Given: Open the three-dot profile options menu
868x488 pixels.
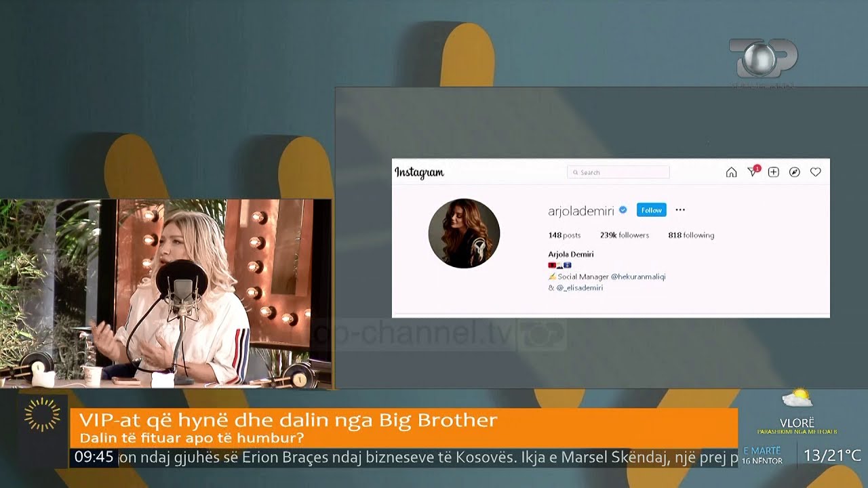Looking at the screenshot, I should tap(680, 210).
